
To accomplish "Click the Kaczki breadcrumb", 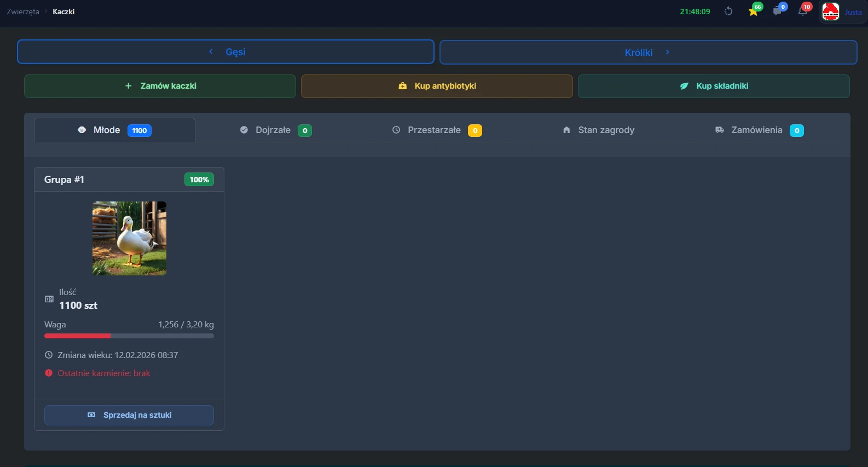I will [x=63, y=11].
